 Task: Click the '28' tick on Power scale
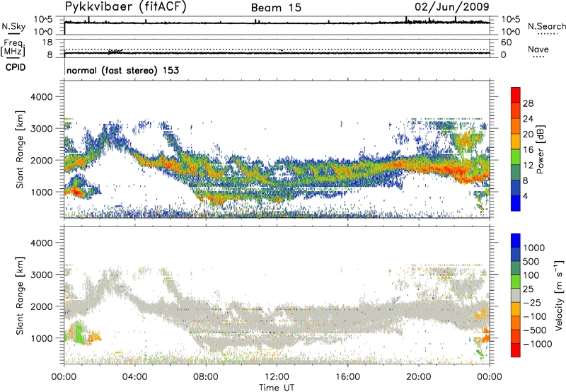528,103
